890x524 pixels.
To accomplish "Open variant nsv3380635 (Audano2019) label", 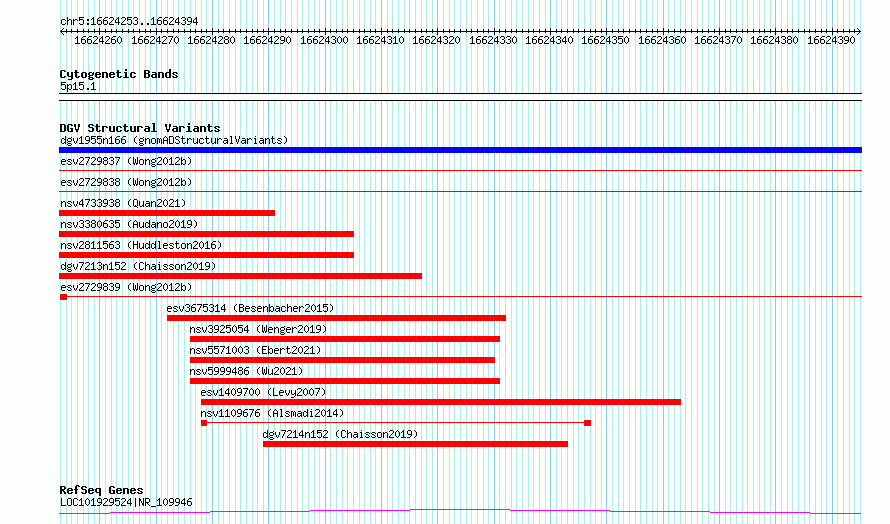I will (x=129, y=224).
